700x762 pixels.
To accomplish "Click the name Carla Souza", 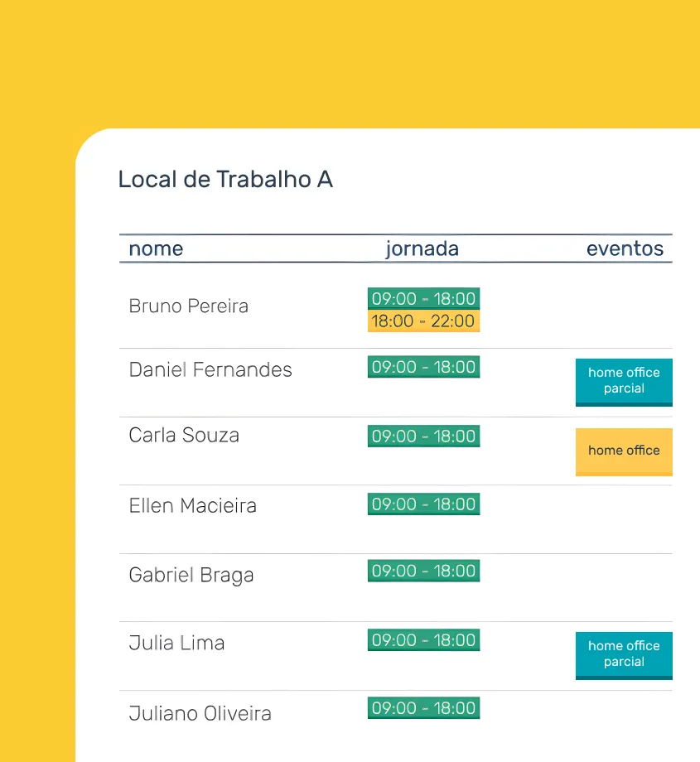I will (x=184, y=436).
